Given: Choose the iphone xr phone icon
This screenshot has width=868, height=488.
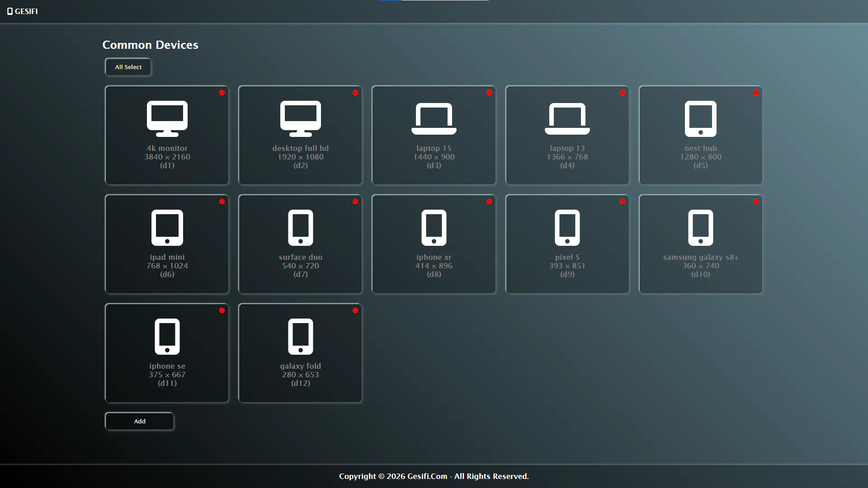Looking at the screenshot, I should coord(434,228).
